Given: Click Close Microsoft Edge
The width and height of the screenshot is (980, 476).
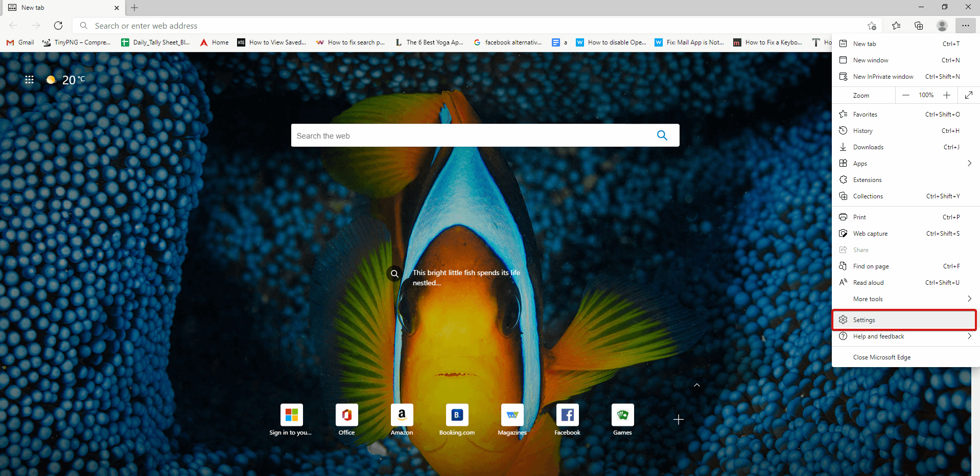Looking at the screenshot, I should pos(881,357).
